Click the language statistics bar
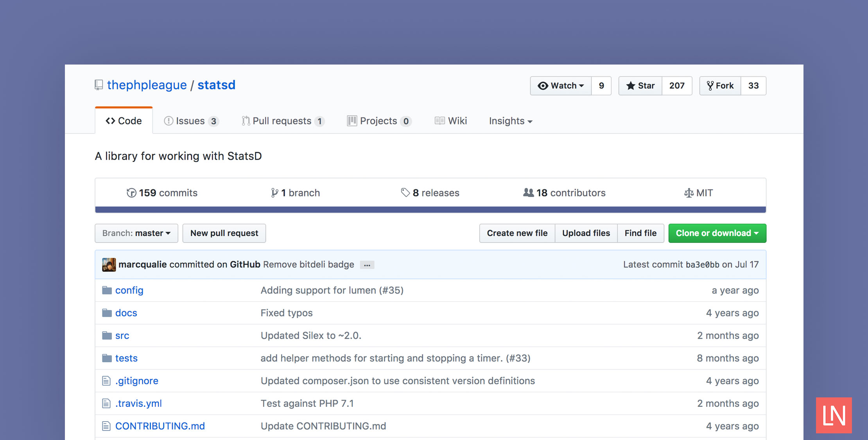 (430, 209)
